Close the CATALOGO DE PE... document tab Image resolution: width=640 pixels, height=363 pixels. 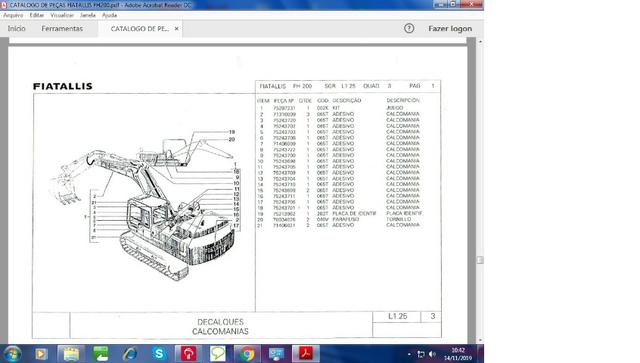(x=177, y=29)
